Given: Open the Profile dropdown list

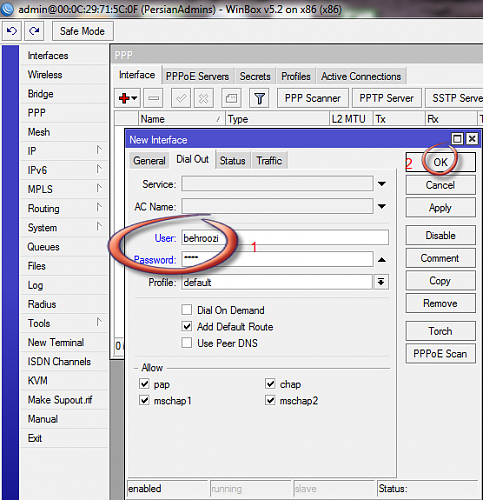Looking at the screenshot, I should (381, 282).
